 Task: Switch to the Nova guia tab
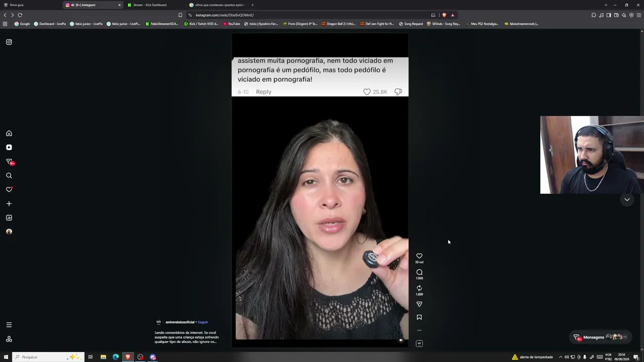[x=30, y=5]
